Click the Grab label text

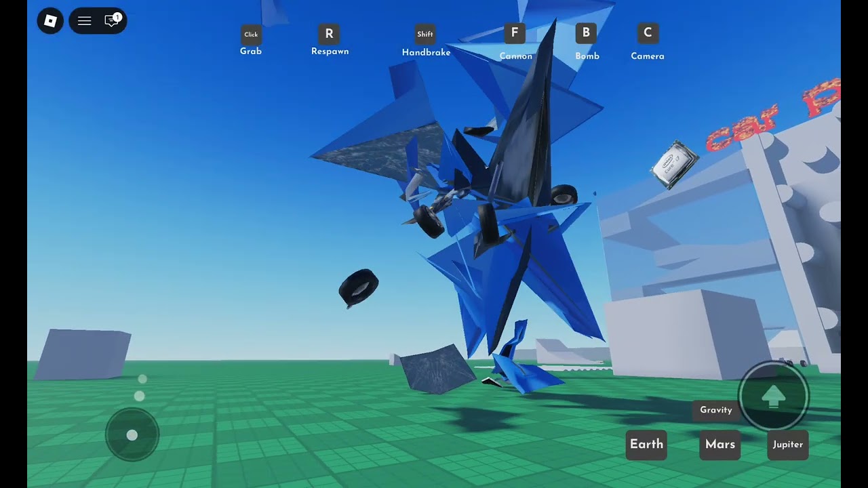(251, 52)
